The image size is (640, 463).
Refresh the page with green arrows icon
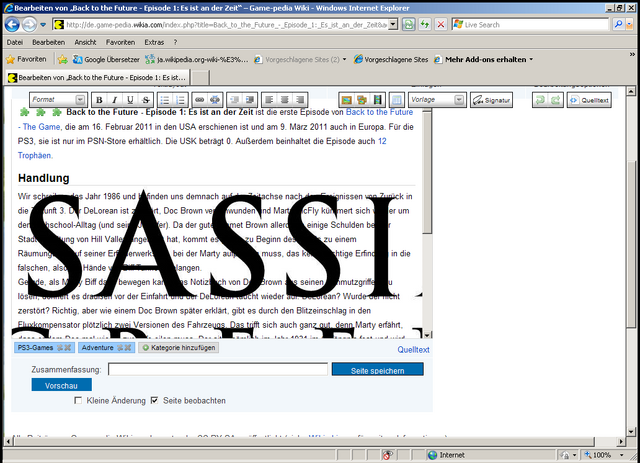(425, 24)
